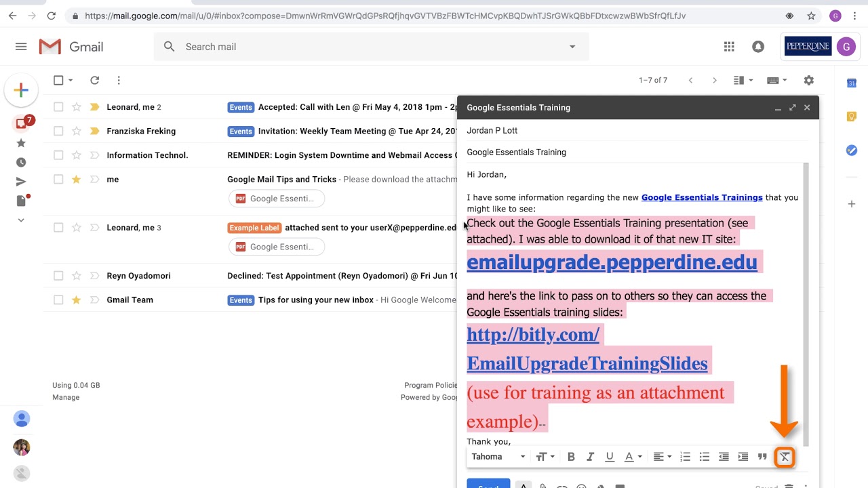Screen dimensions: 868x488
Task: Apply bold formatting in compose toolbar
Action: point(571,457)
